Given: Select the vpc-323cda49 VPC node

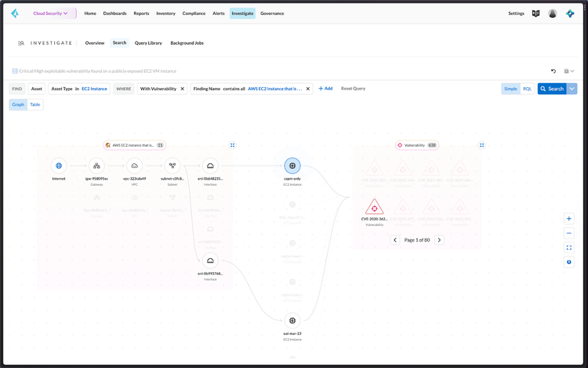Looking at the screenshot, I should pyautogui.click(x=135, y=166).
